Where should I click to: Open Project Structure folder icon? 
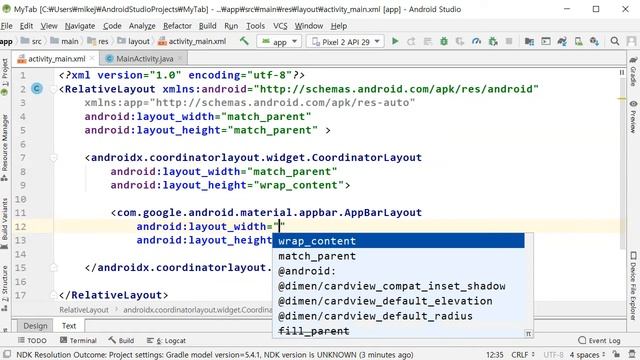tap(529, 41)
